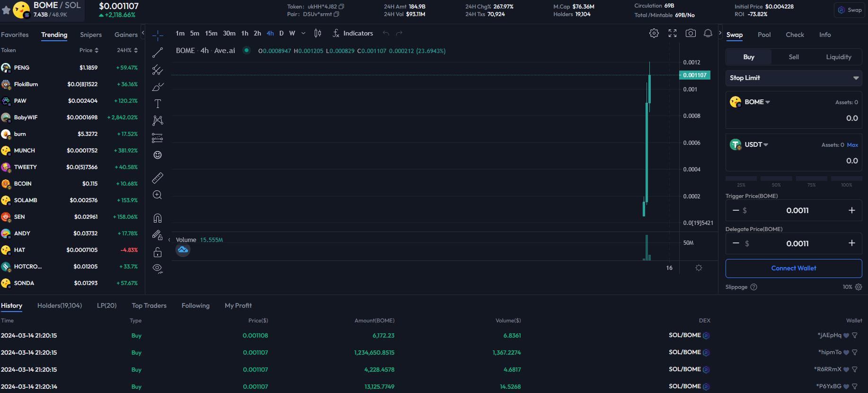Image resolution: width=868 pixels, height=393 pixels.
Task: Open the Snipers tab
Action: [91, 35]
